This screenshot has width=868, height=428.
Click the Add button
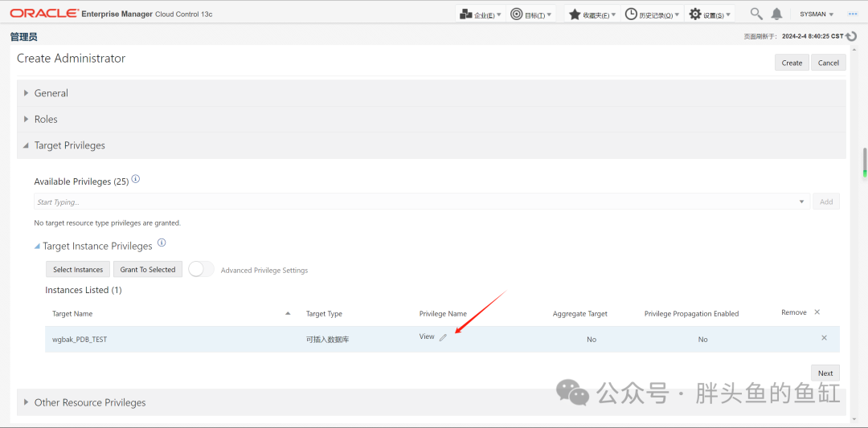pos(826,202)
